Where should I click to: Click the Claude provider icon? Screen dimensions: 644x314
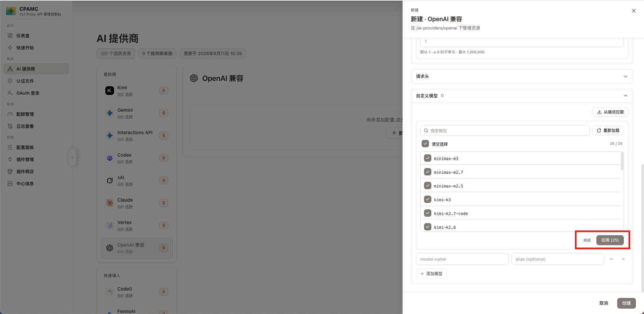(x=110, y=203)
